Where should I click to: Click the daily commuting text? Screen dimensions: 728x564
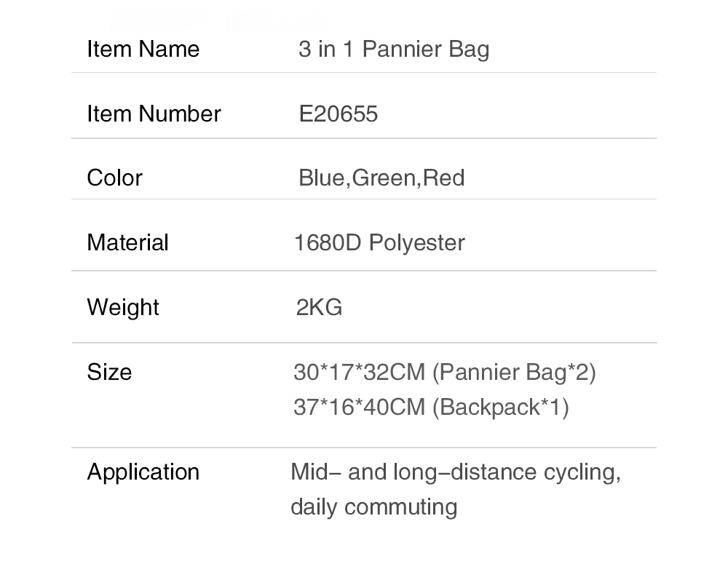pos(373,507)
